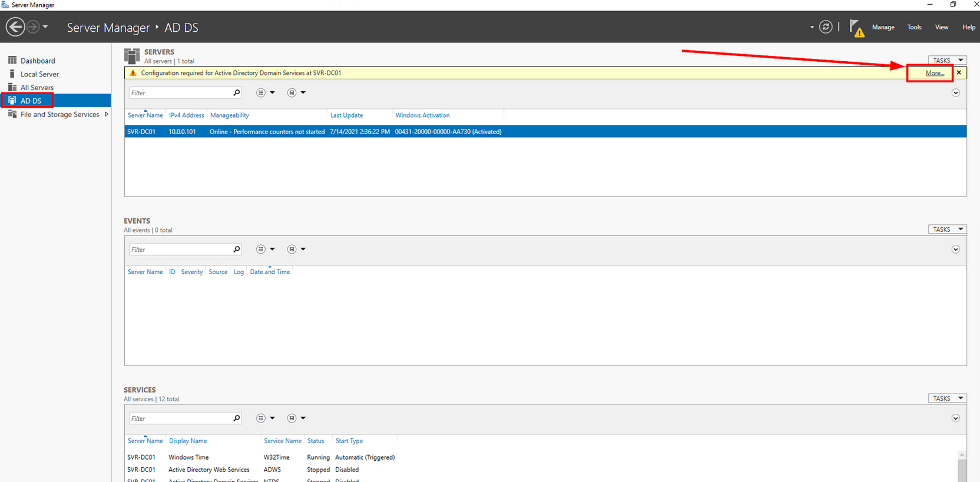Click the More... link in the warning bar
Image resolution: width=980 pixels, height=482 pixels.
935,73
